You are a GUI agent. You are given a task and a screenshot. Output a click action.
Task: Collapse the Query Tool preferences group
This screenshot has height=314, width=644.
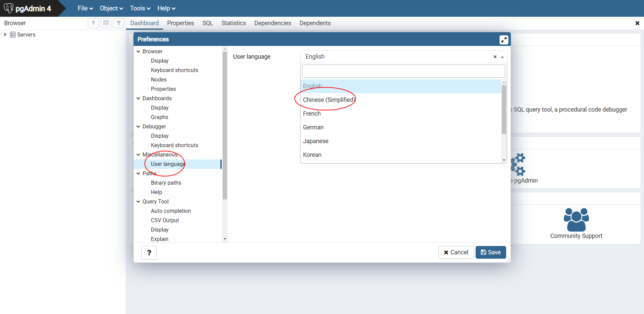[x=138, y=201]
